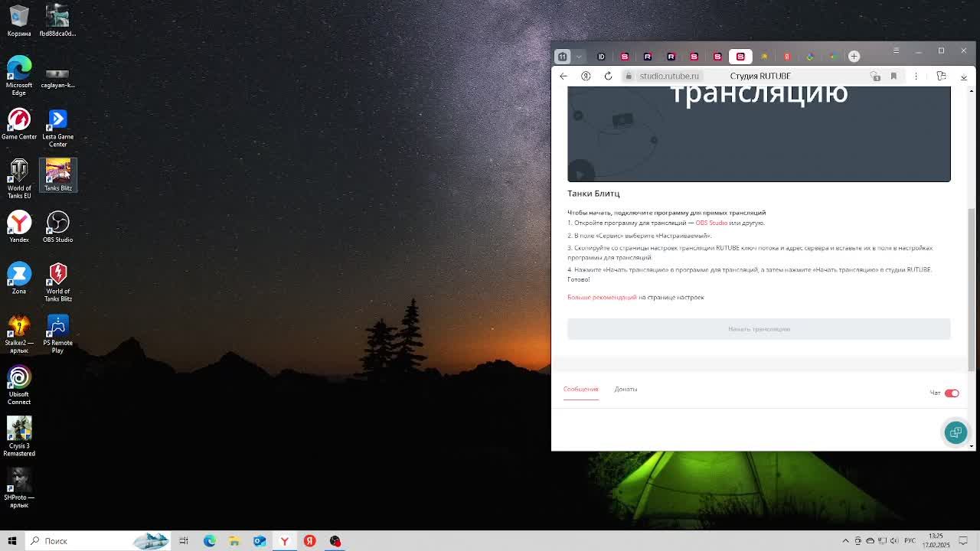Select the Yandex desktop shortcut

pyautogui.click(x=19, y=227)
